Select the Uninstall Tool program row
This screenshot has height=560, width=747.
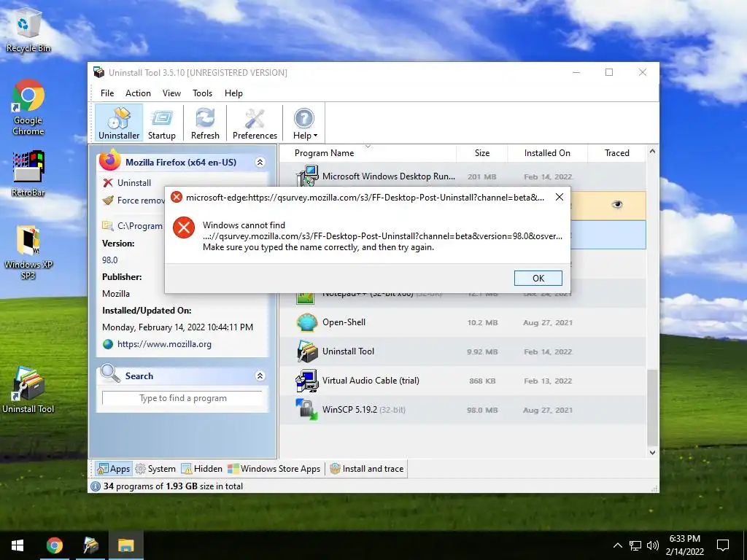462,351
